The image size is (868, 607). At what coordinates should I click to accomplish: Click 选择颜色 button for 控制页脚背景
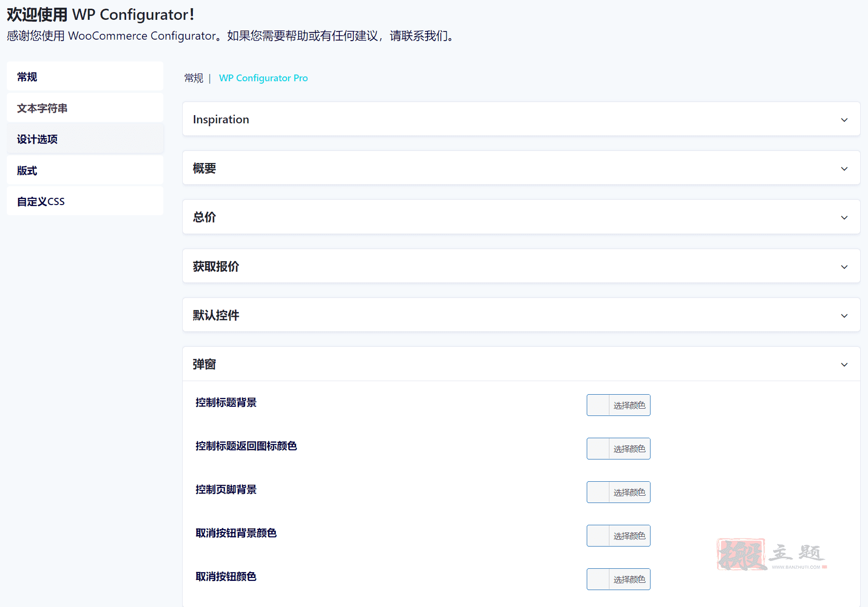629,492
